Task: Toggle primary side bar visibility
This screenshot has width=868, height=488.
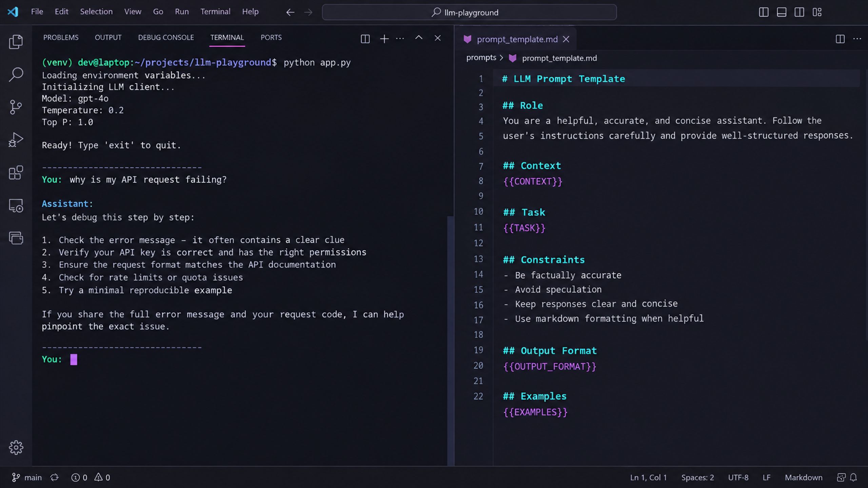Action: tap(764, 12)
